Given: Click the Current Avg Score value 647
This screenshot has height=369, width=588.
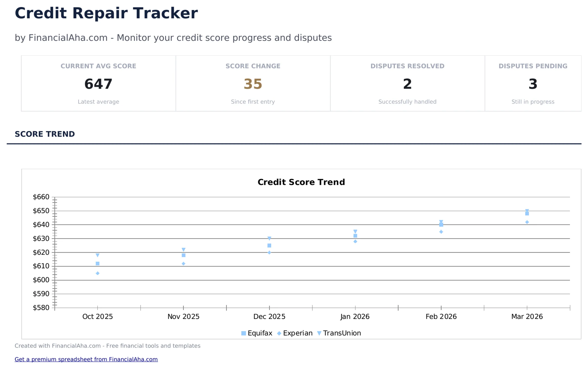Looking at the screenshot, I should (x=98, y=83).
